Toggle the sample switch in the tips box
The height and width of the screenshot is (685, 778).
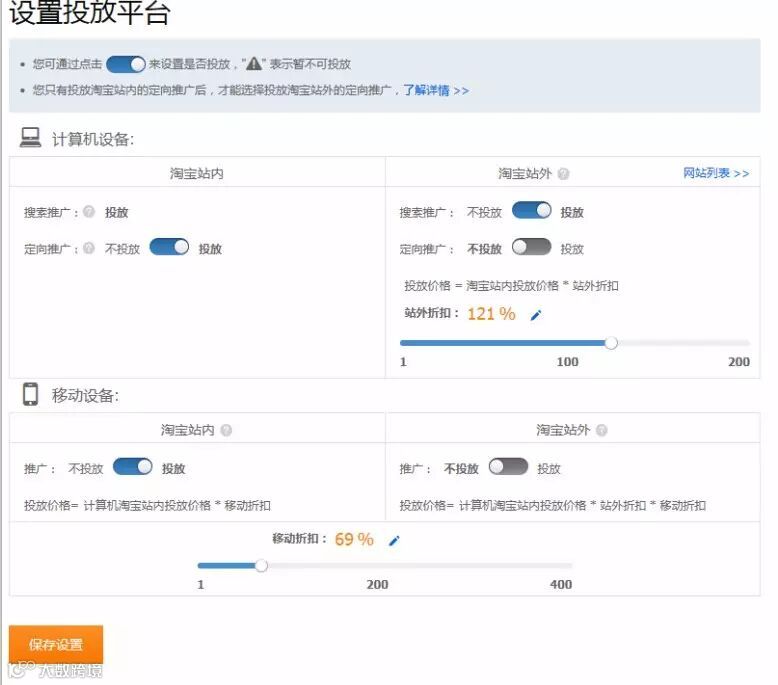coord(126,64)
